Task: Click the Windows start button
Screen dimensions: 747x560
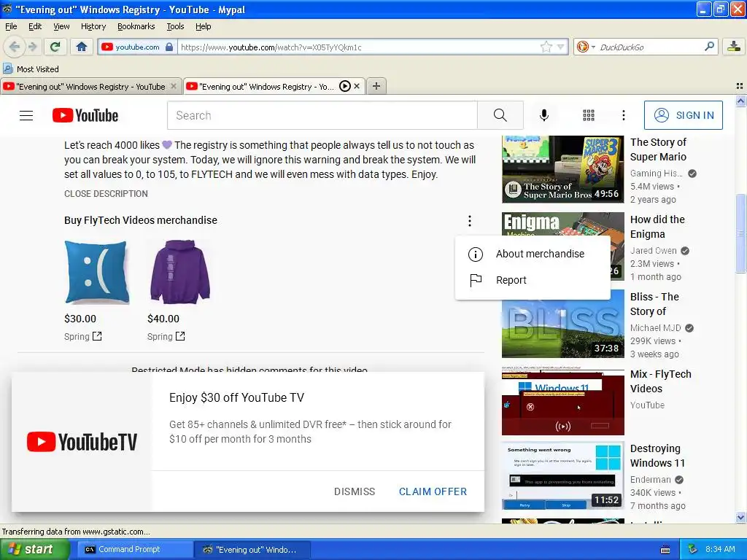Action: point(34,550)
